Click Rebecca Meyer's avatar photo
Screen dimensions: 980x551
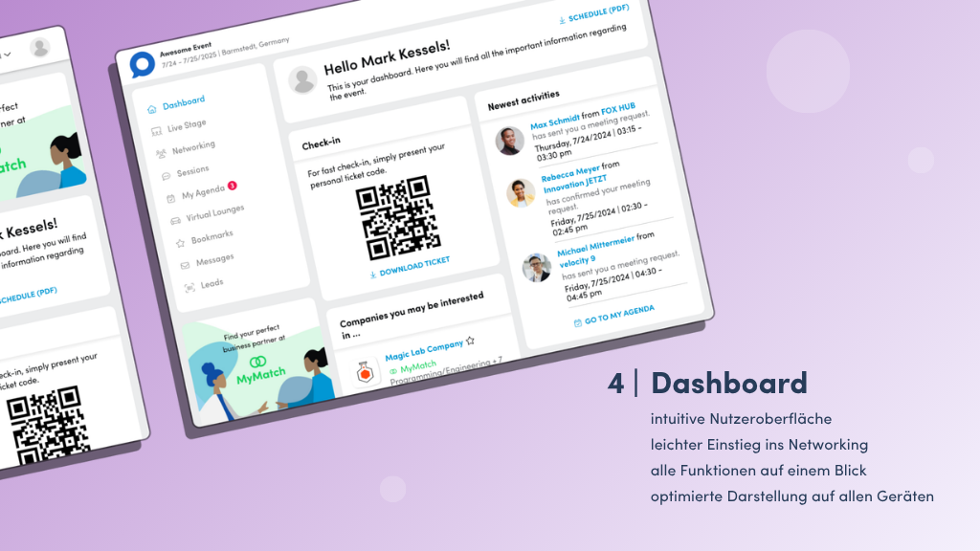coord(521,193)
